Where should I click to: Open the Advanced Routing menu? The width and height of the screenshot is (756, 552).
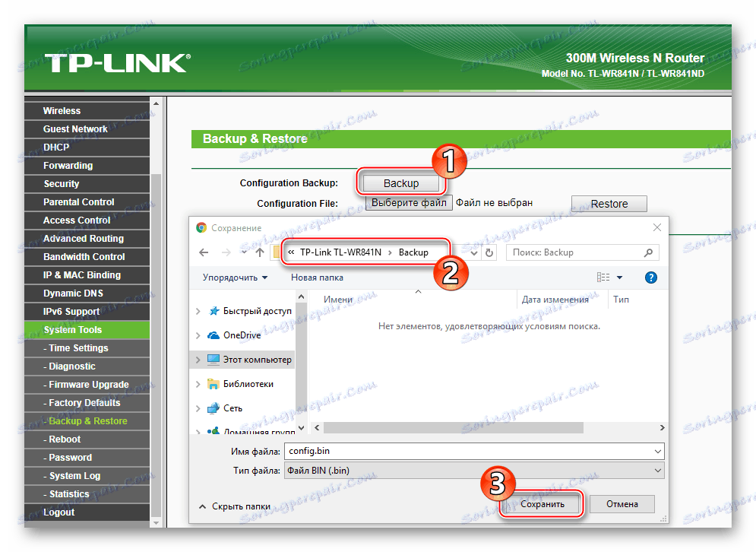point(87,239)
